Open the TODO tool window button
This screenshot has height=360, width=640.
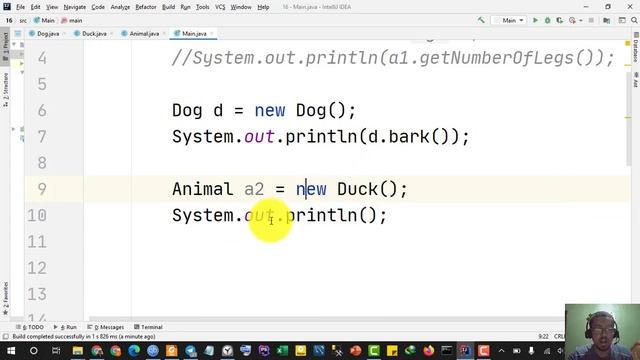pyautogui.click(x=30, y=327)
